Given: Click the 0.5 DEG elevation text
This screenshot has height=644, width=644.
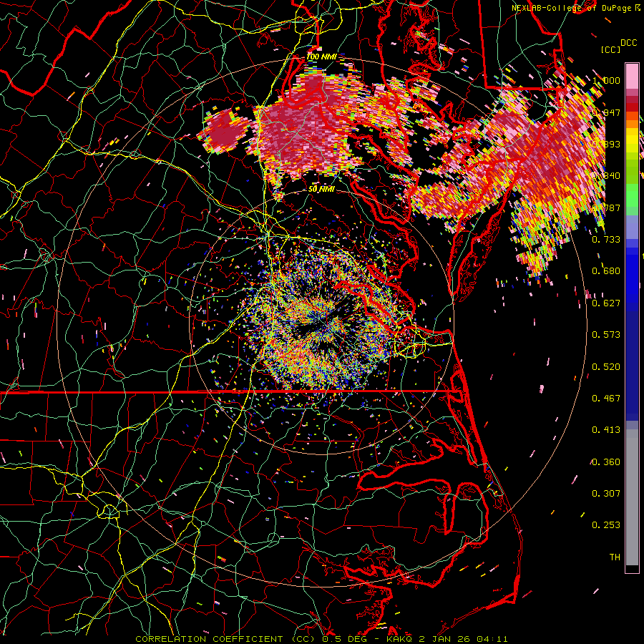Looking at the screenshot, I should 344,639.
